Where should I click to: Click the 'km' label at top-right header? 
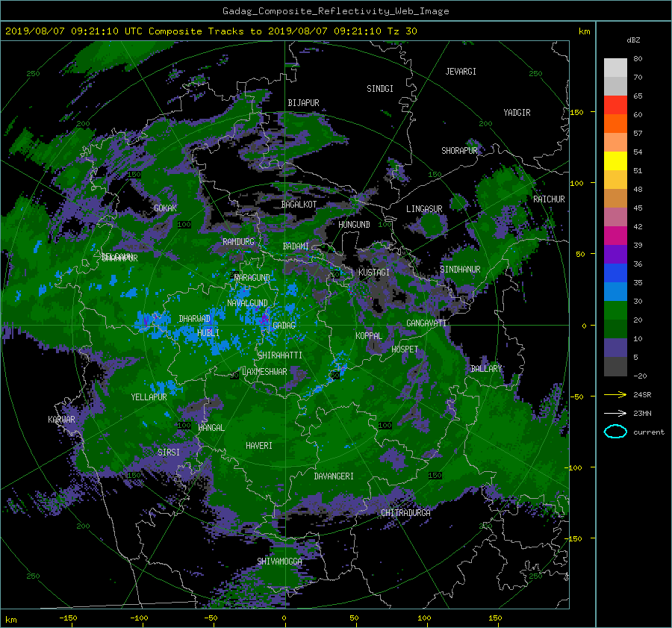point(584,31)
